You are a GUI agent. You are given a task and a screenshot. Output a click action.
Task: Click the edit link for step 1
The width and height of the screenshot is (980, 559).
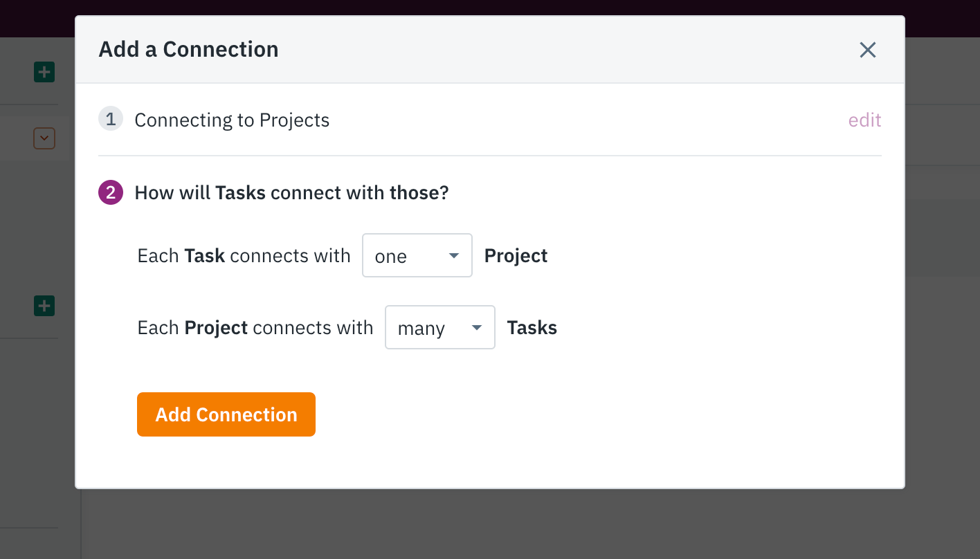864,120
